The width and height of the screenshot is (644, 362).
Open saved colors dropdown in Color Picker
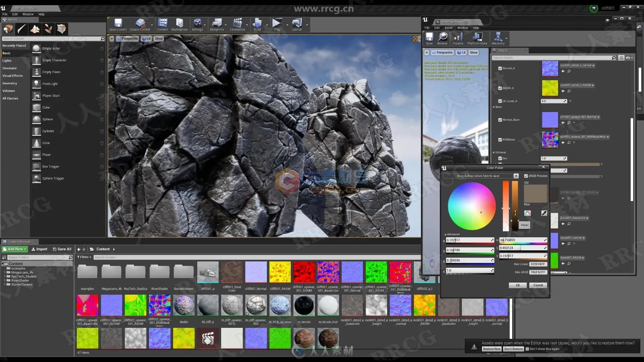(516, 176)
